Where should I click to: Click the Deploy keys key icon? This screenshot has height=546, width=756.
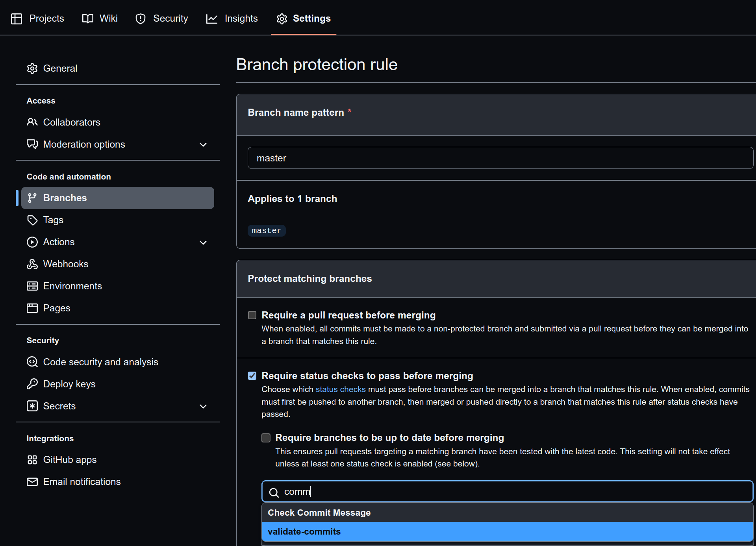click(32, 384)
